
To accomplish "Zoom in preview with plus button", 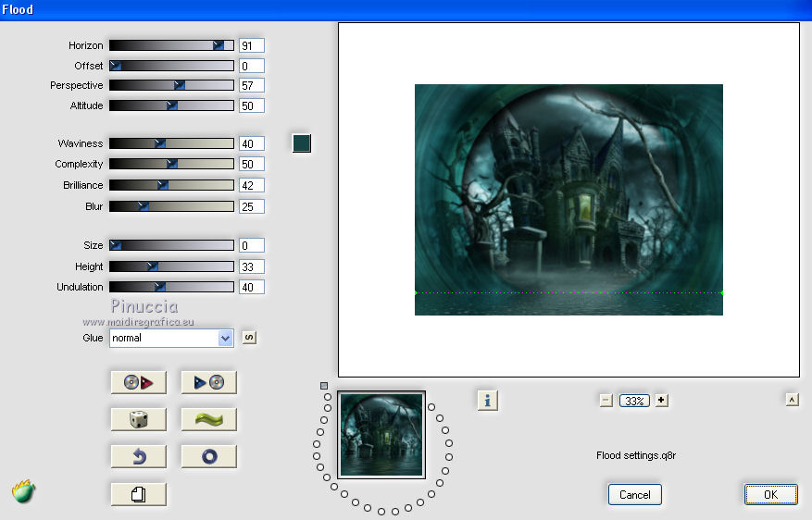I will 661,401.
